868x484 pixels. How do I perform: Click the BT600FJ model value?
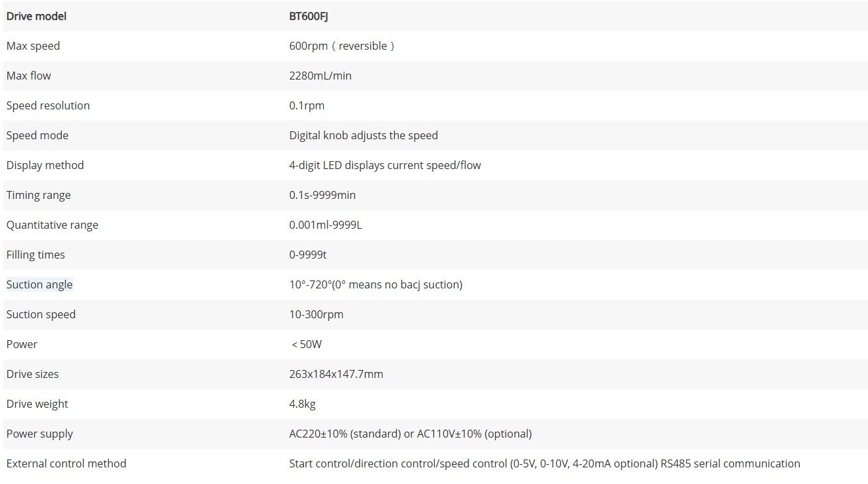tap(309, 16)
